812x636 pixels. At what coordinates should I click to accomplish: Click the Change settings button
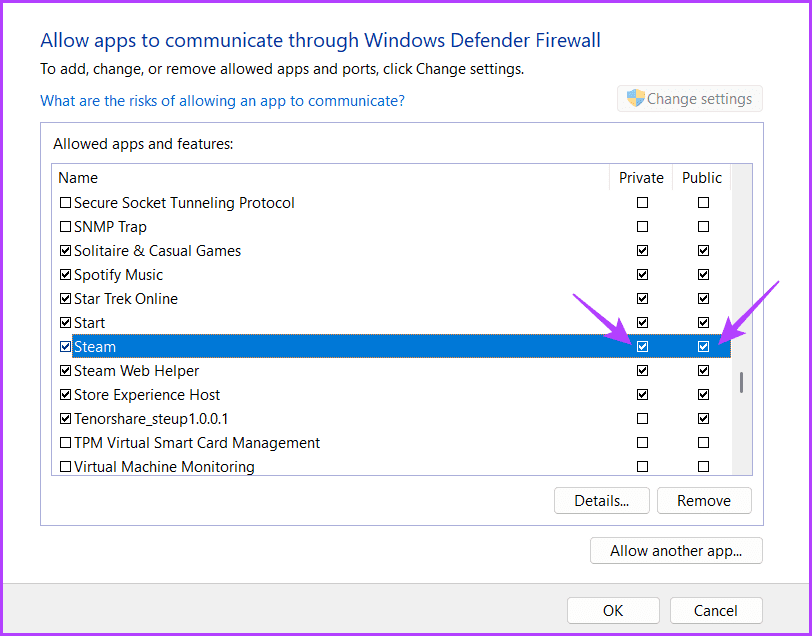click(x=689, y=98)
